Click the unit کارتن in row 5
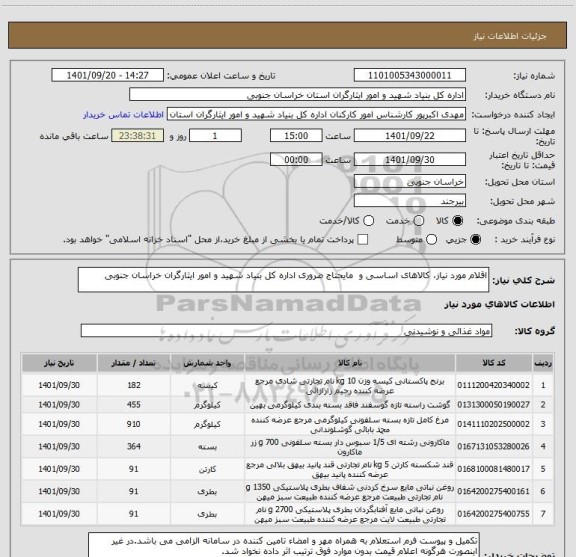The image size is (576, 557). 208,469
